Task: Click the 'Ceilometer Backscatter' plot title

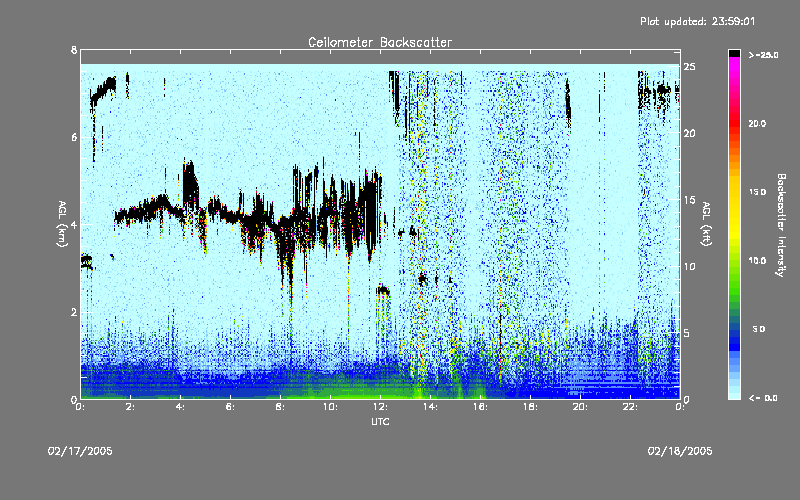Action: click(380, 42)
